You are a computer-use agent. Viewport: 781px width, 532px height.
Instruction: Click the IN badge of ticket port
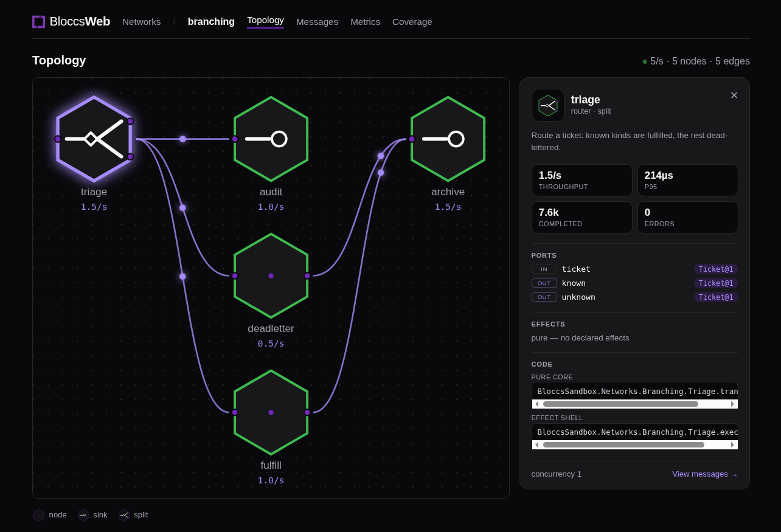pos(544,269)
